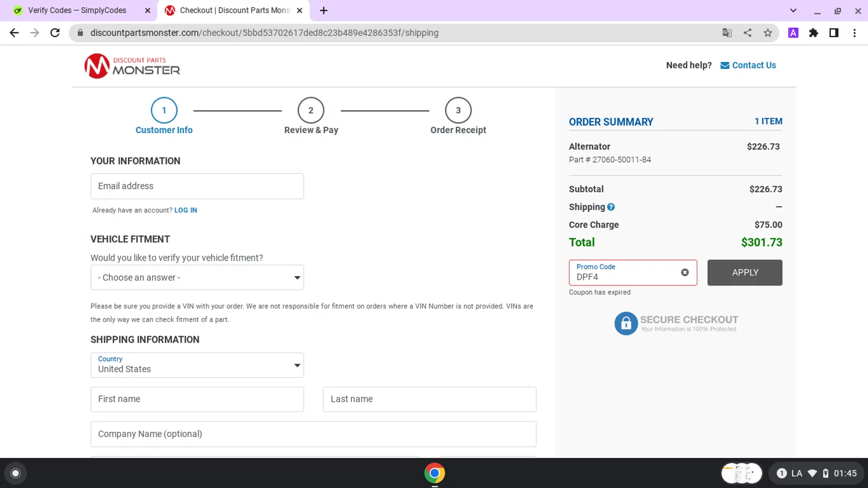Click the First name field
This screenshot has width=868, height=488.
point(197,399)
